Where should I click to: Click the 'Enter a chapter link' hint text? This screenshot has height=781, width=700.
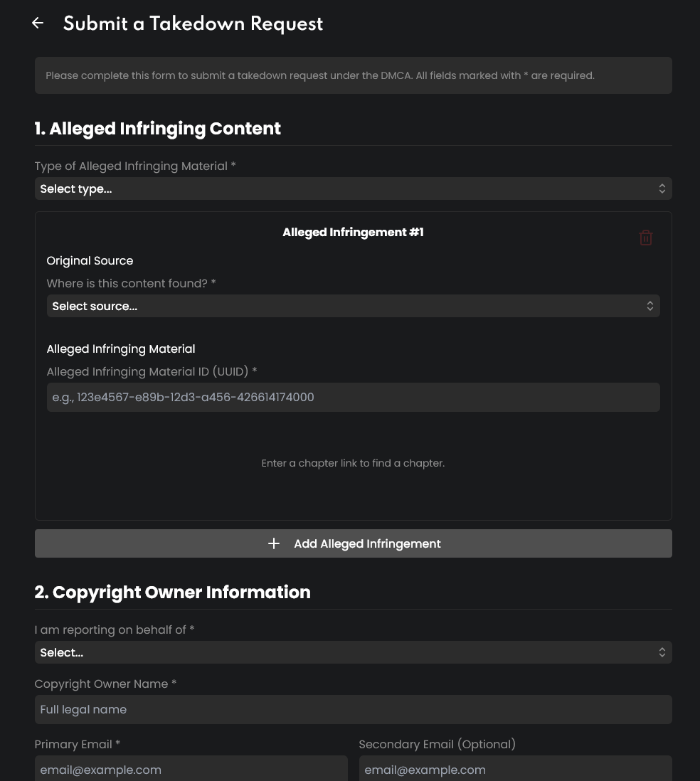353,463
